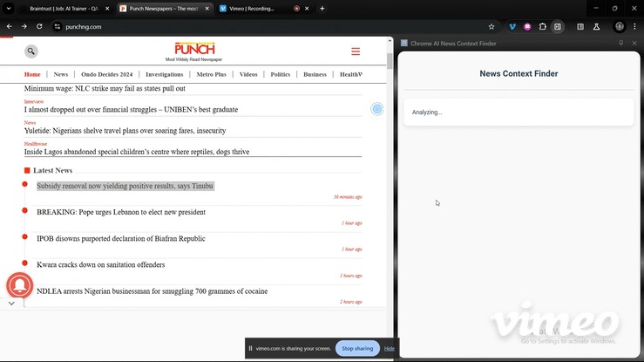Close the Braintrust tab
644x362 pixels.
click(x=107, y=8)
